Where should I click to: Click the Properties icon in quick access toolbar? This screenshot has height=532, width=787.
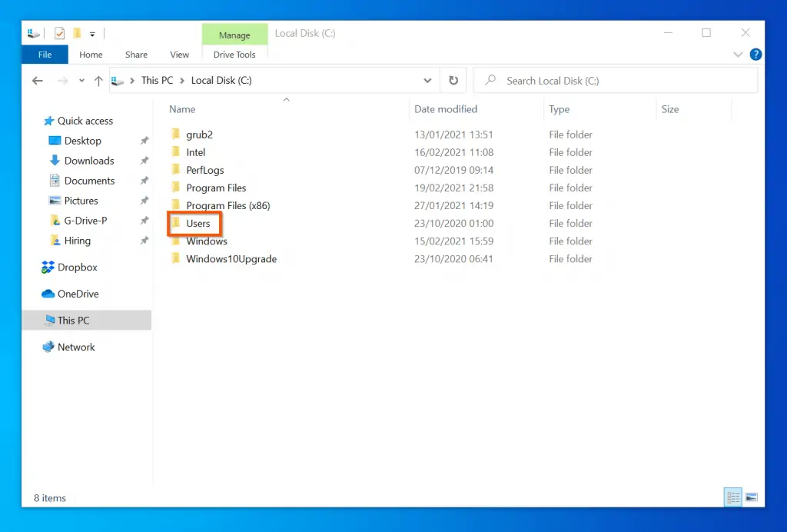tap(59, 34)
